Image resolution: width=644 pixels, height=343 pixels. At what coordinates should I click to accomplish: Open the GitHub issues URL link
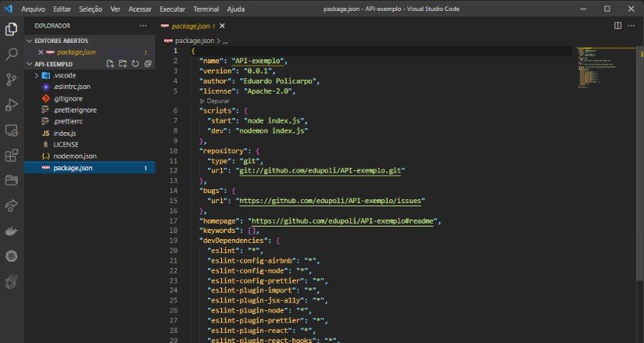(x=331, y=201)
